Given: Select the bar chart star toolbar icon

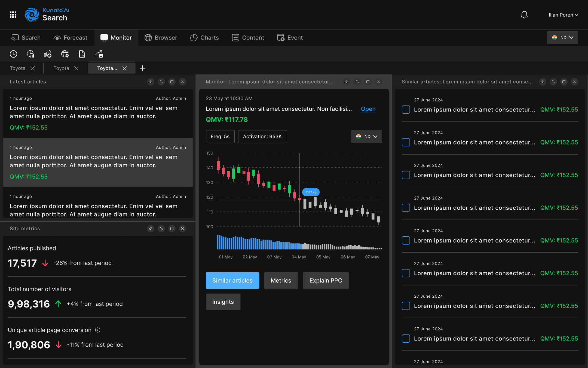Looking at the screenshot, I should (48, 54).
